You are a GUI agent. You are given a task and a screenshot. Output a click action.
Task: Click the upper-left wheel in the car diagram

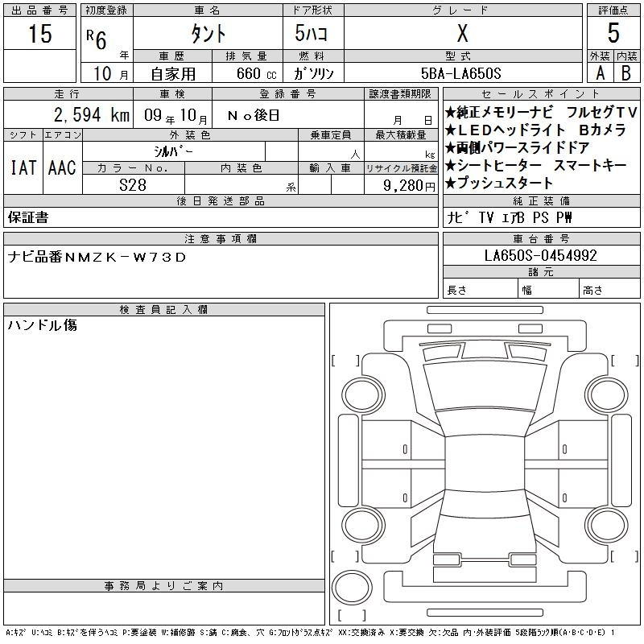pyautogui.click(x=359, y=394)
